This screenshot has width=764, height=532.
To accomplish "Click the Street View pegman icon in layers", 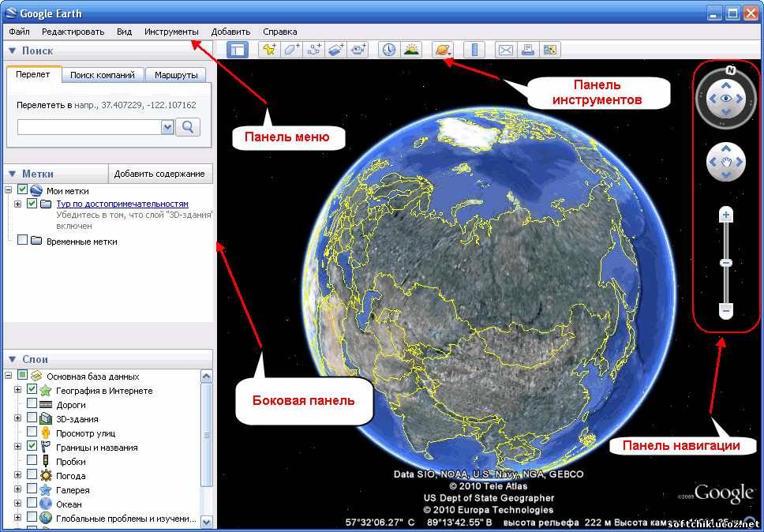I will [x=45, y=433].
